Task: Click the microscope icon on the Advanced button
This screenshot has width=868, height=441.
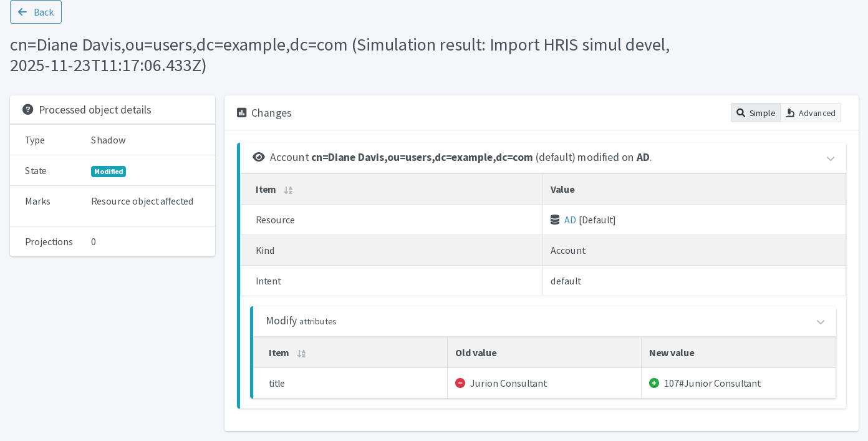Action: [x=790, y=113]
